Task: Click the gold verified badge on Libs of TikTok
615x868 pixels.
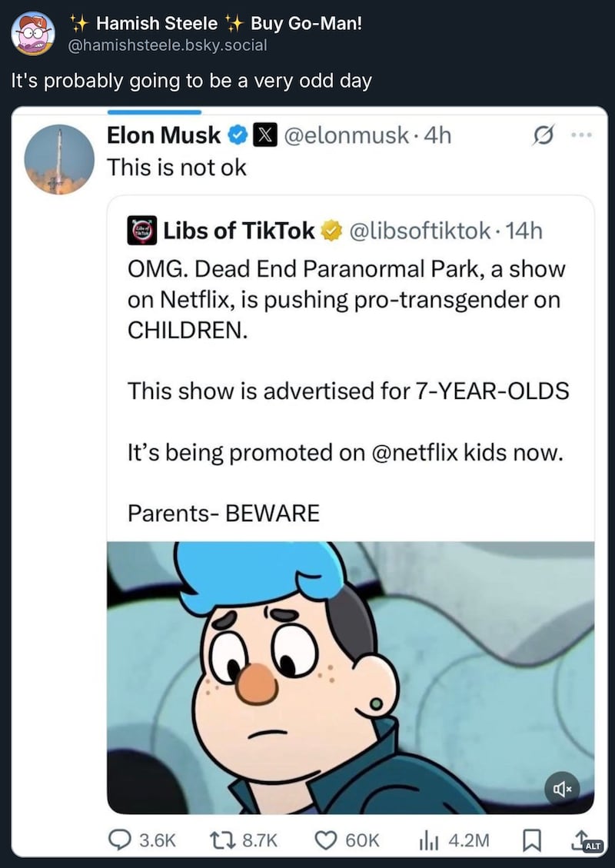Action: (x=331, y=230)
